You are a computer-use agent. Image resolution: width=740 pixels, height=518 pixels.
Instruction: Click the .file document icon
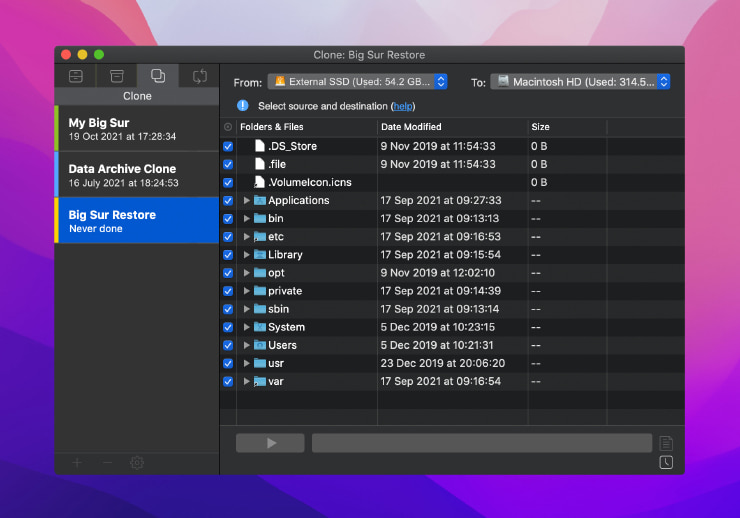click(x=259, y=164)
